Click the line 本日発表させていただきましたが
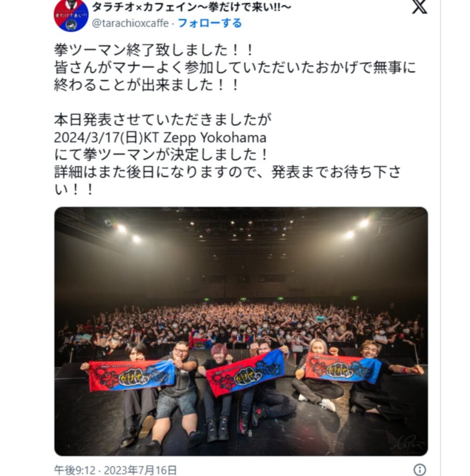The width and height of the screenshot is (470, 476). (163, 119)
